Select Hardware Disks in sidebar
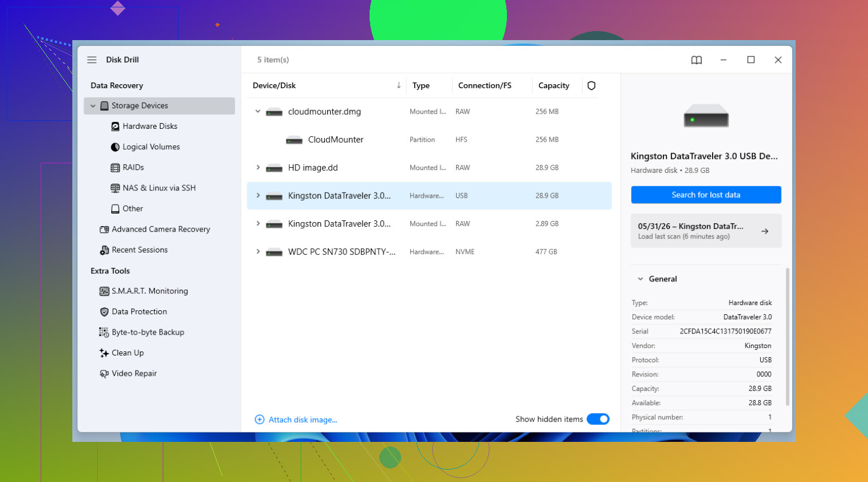Viewport: 868px width, 482px height. point(150,127)
